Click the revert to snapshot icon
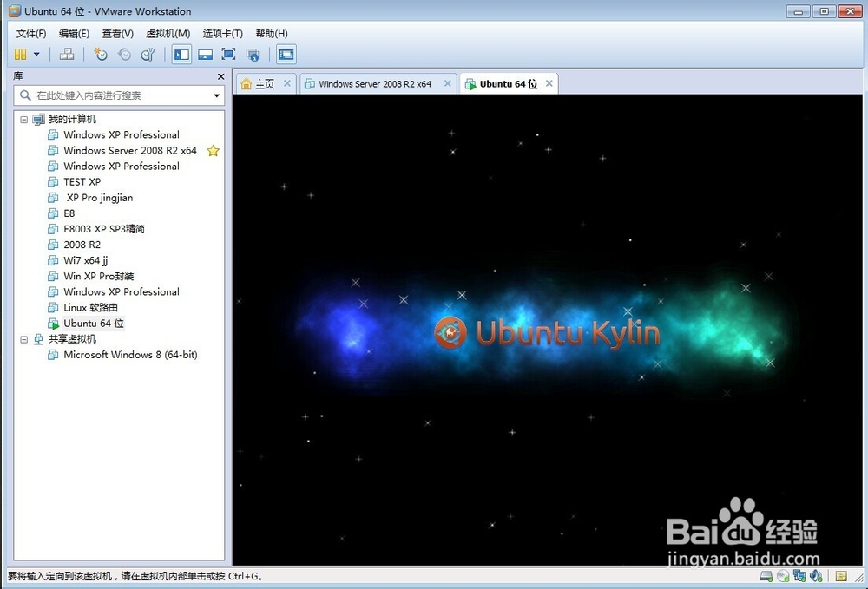 tap(124, 54)
